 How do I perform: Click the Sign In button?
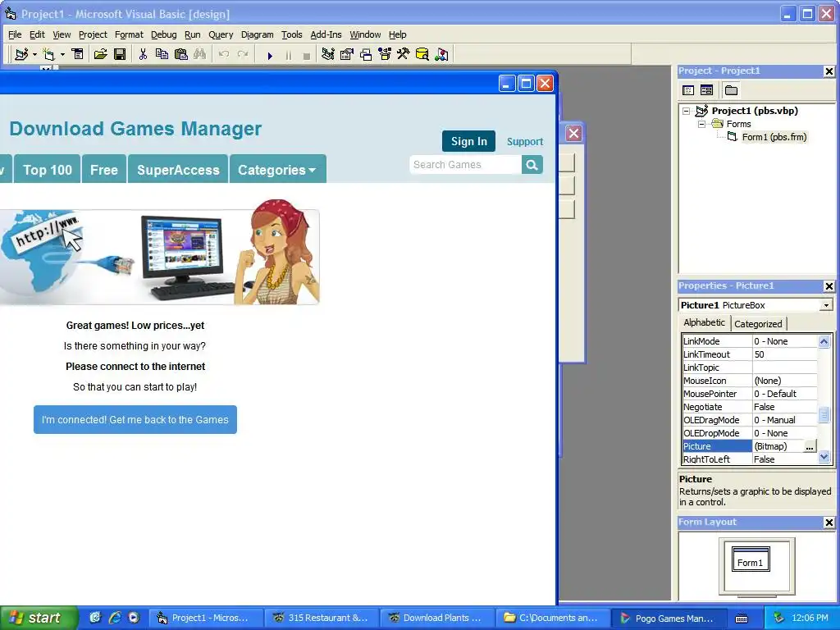coord(468,141)
